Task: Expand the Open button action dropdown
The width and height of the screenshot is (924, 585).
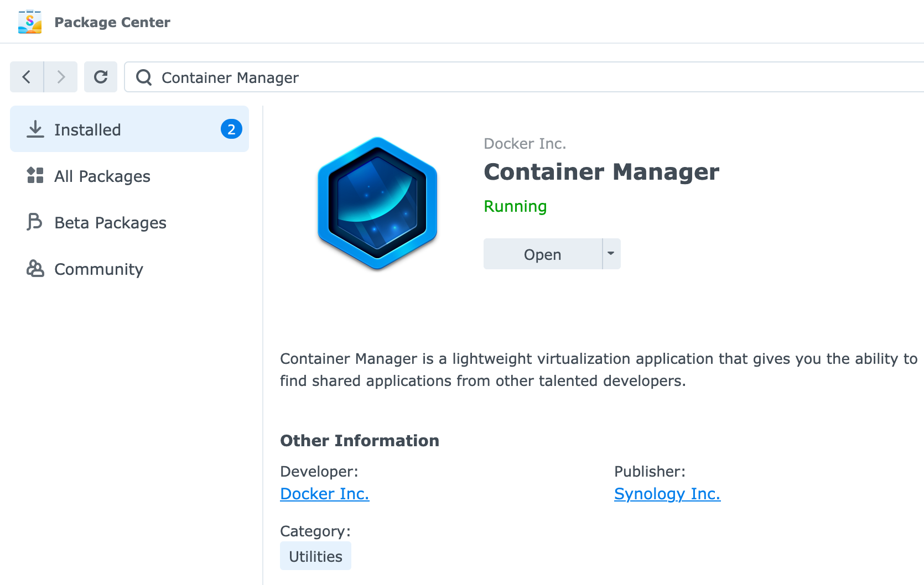Action: click(x=611, y=254)
